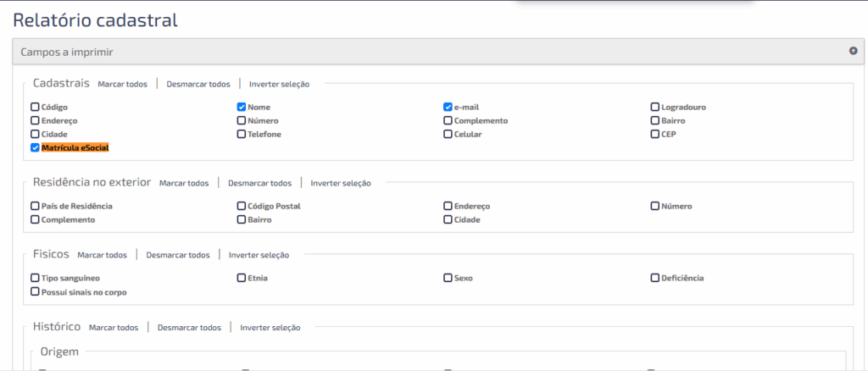Click Inverter seleção for Cadastrais
The width and height of the screenshot is (868, 371).
coord(279,84)
